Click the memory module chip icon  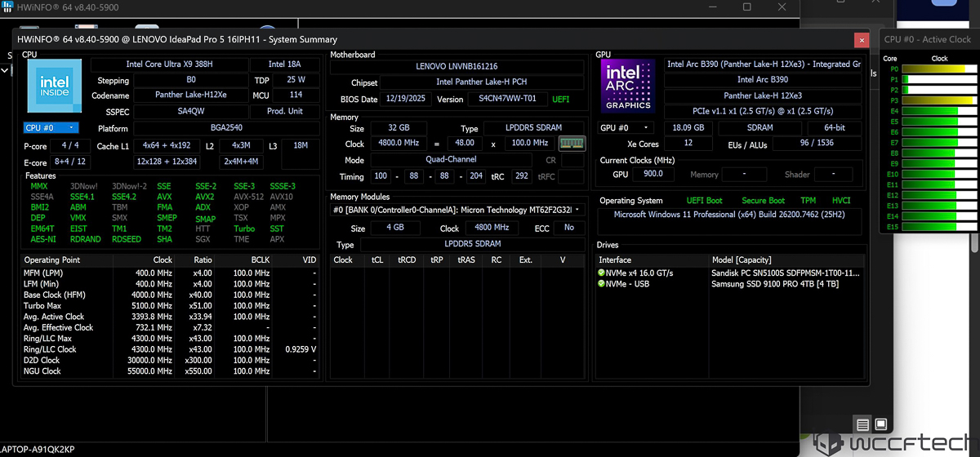572,144
